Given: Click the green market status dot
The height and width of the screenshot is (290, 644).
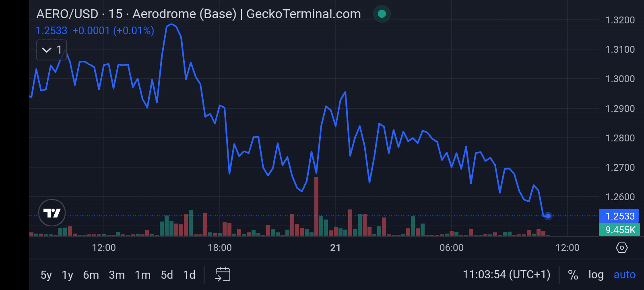Looking at the screenshot, I should coord(382,14).
